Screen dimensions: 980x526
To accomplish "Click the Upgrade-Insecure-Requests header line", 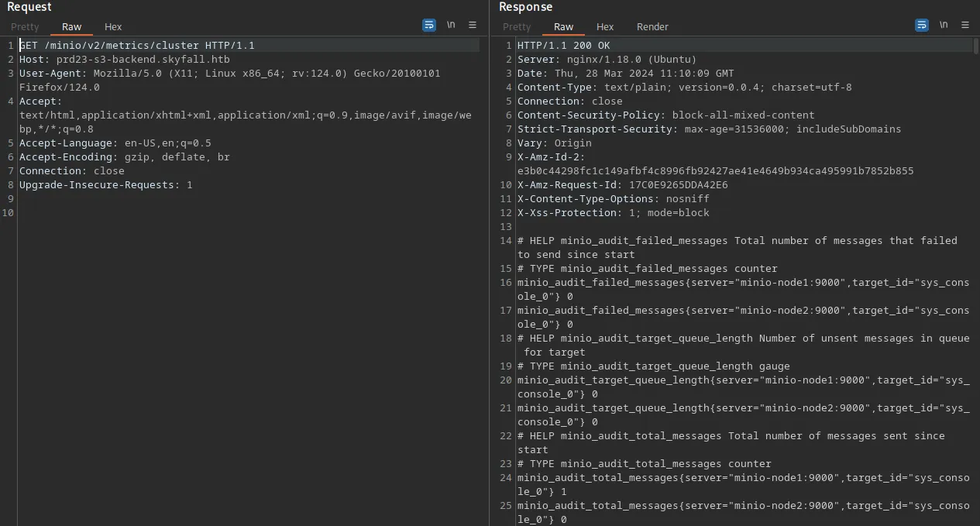I will [105, 185].
